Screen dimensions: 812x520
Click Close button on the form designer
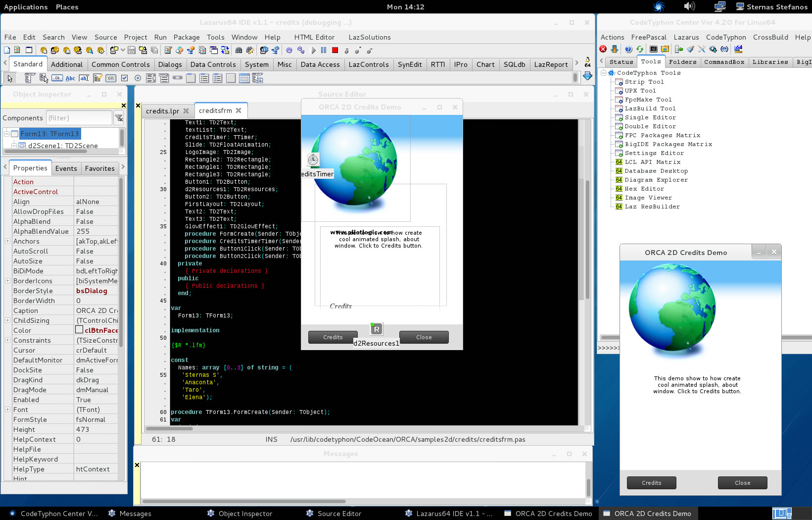(x=424, y=337)
